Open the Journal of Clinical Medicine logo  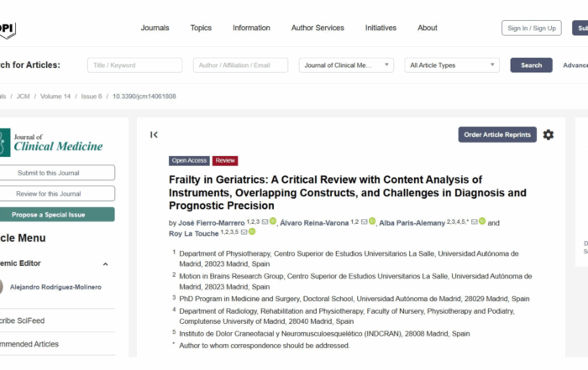pyautogui.click(x=51, y=143)
